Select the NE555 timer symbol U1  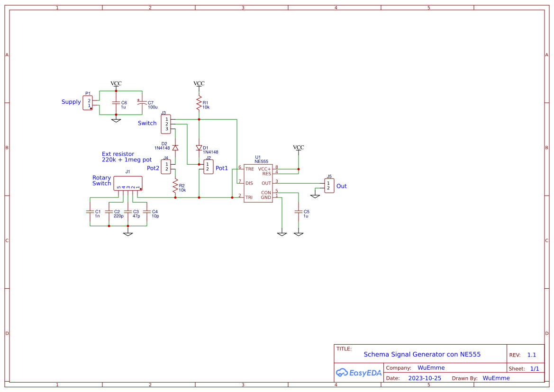tap(258, 182)
